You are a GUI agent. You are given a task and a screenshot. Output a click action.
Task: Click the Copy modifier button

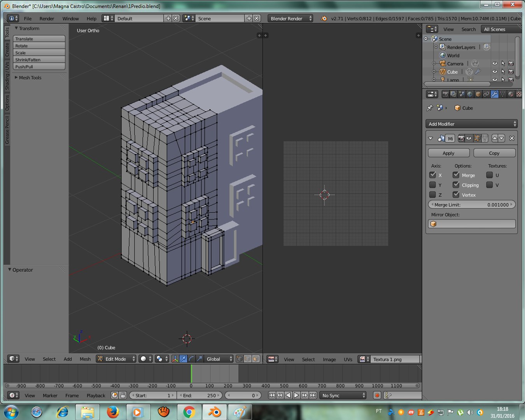pyautogui.click(x=494, y=153)
